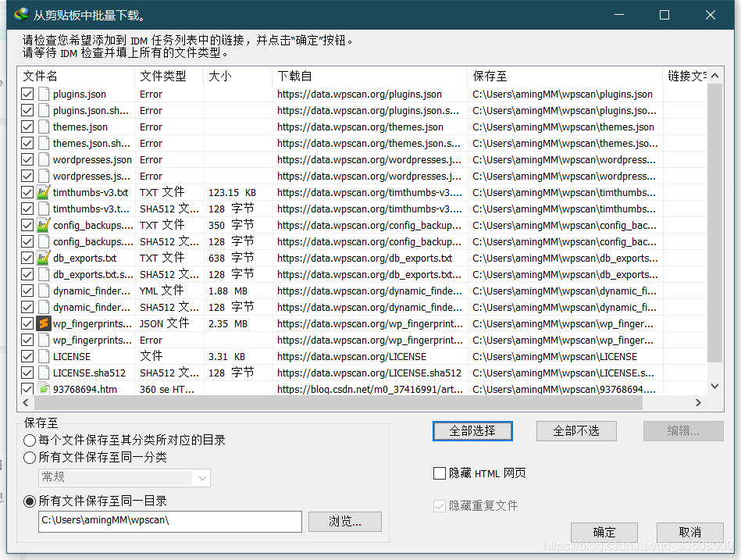Click the file icon beside LICENSE.sha512
The width and height of the screenshot is (741, 560).
point(44,373)
